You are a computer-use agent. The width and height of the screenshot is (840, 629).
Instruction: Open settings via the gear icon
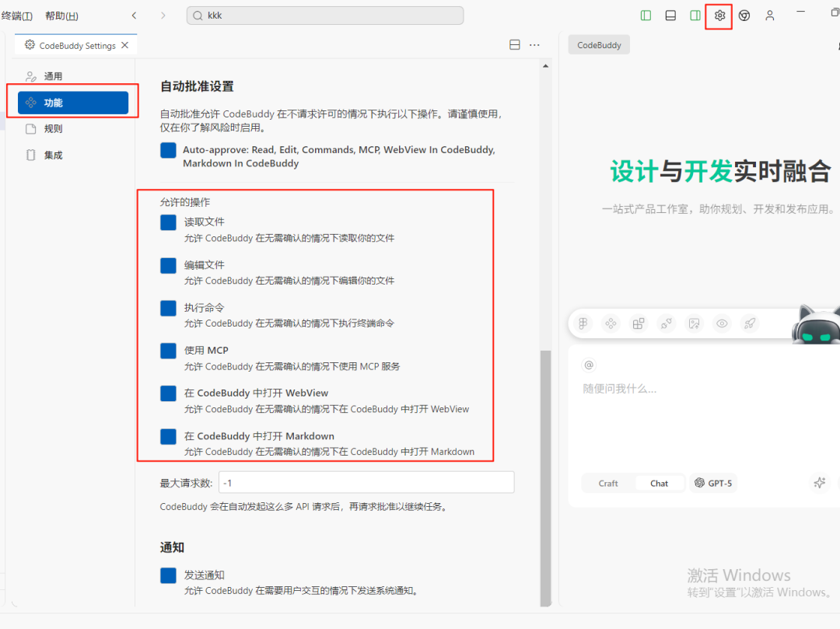(x=719, y=16)
